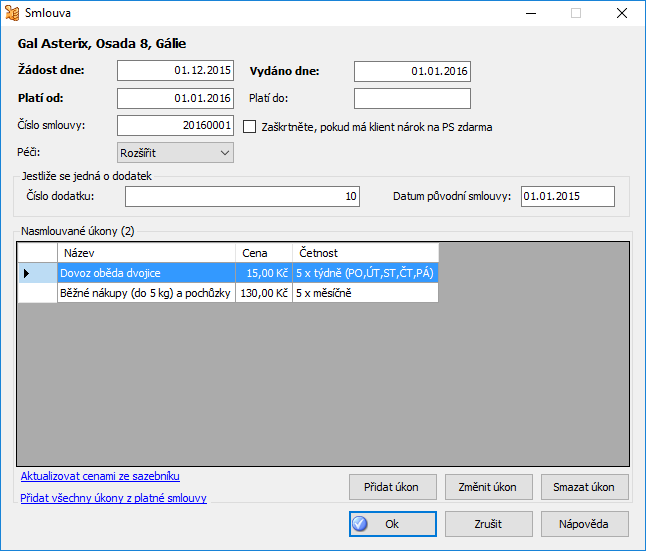The height and width of the screenshot is (551, 646).
Task: Click the Žádost dne date field
Action: tap(175, 71)
